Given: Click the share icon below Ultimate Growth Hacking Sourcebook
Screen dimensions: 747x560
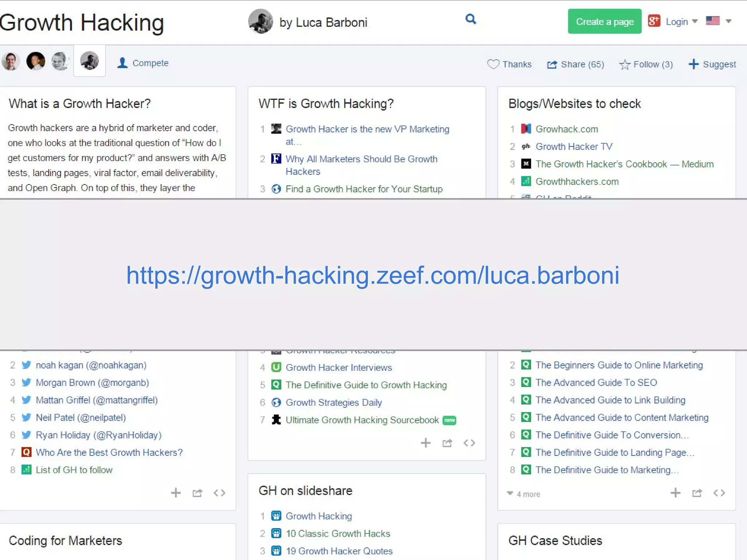Looking at the screenshot, I should [x=447, y=443].
